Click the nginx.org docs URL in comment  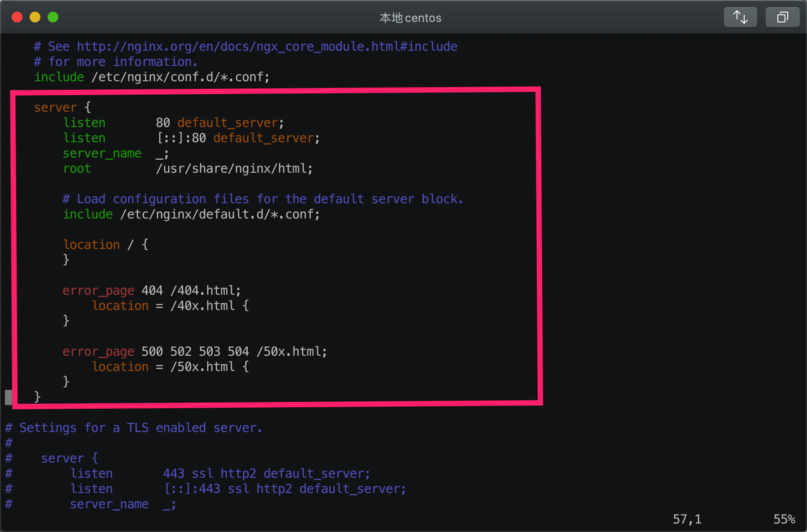pos(267,47)
